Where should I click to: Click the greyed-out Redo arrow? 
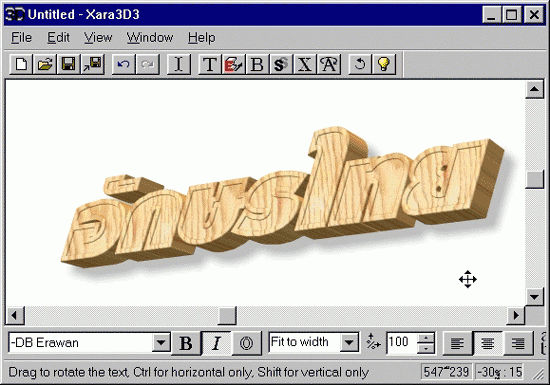pyautogui.click(x=147, y=64)
